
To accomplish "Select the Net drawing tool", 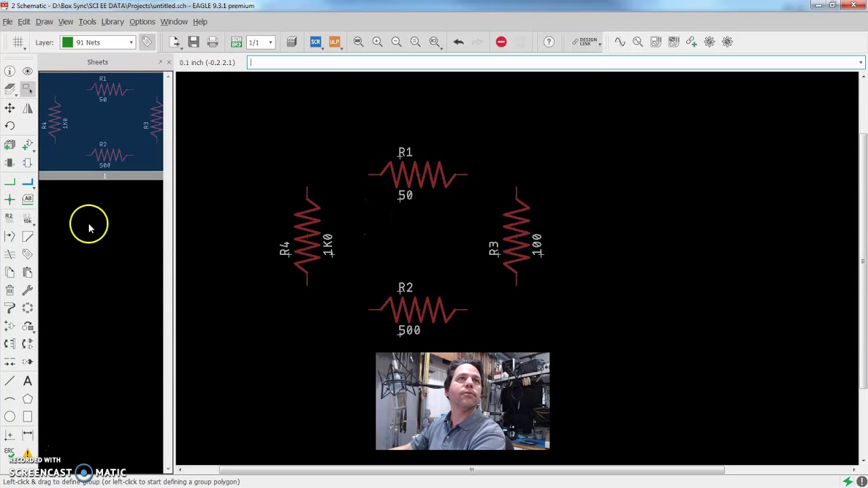I will point(9,182).
